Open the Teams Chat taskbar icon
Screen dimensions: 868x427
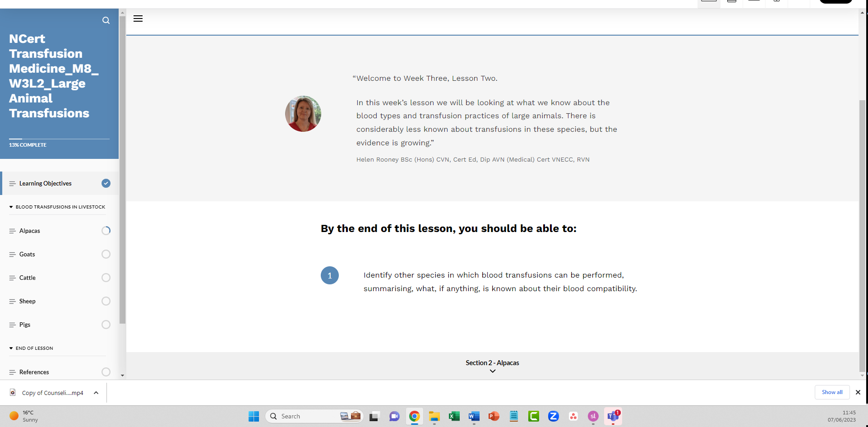(x=394, y=416)
